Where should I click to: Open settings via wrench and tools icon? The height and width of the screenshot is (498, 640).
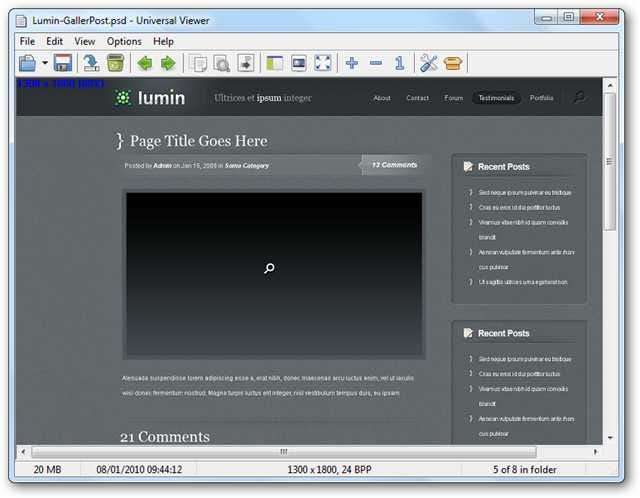(429, 63)
